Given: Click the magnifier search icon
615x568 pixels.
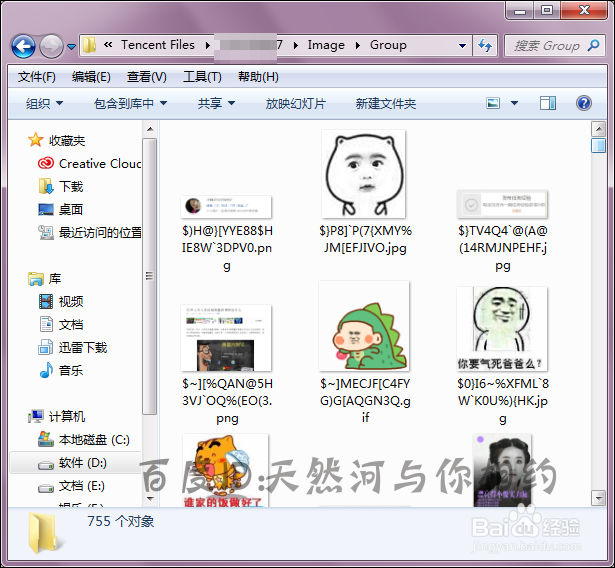Looking at the screenshot, I should click(x=593, y=46).
